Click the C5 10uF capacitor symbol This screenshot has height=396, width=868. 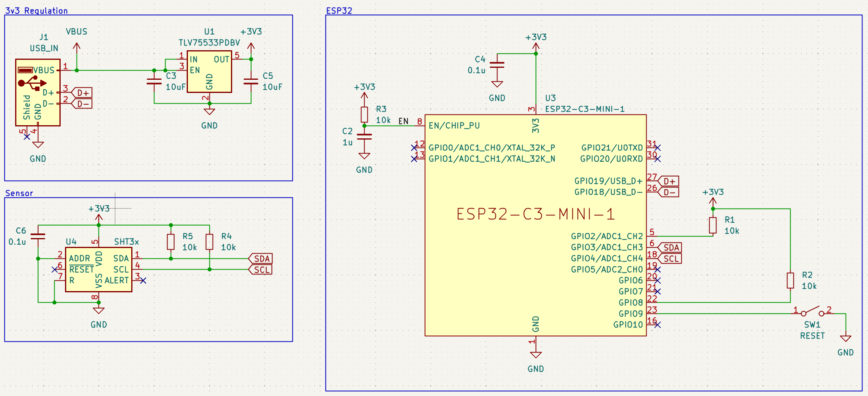(251, 82)
